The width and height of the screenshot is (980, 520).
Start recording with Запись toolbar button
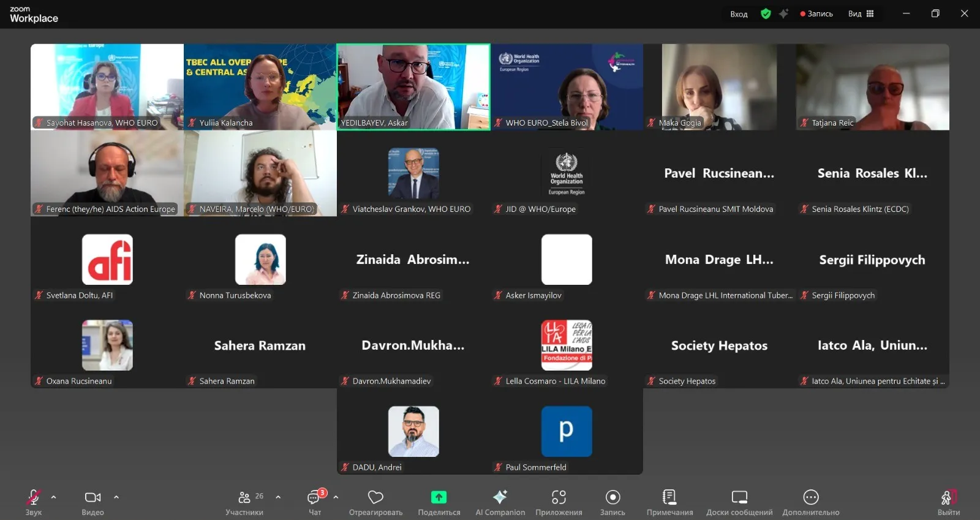[x=612, y=502]
